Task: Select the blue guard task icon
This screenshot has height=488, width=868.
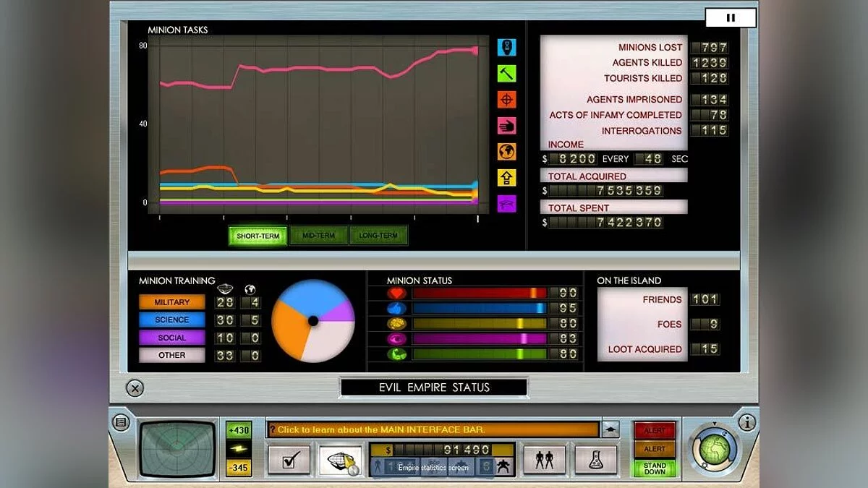Action: [507, 48]
